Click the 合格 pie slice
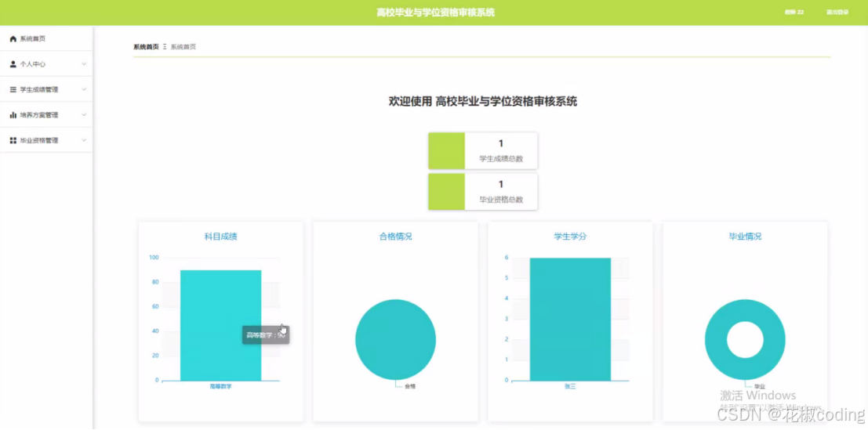The image size is (868, 430). click(x=395, y=339)
